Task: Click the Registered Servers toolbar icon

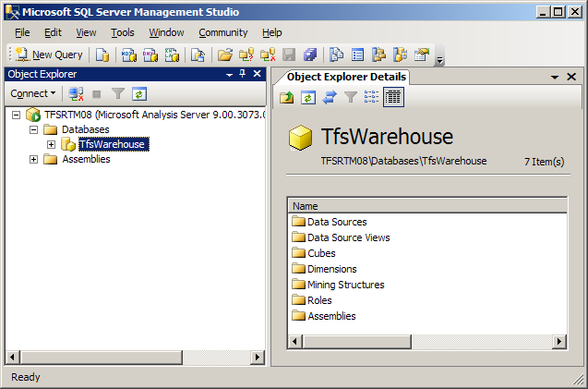Action: tap(336, 55)
